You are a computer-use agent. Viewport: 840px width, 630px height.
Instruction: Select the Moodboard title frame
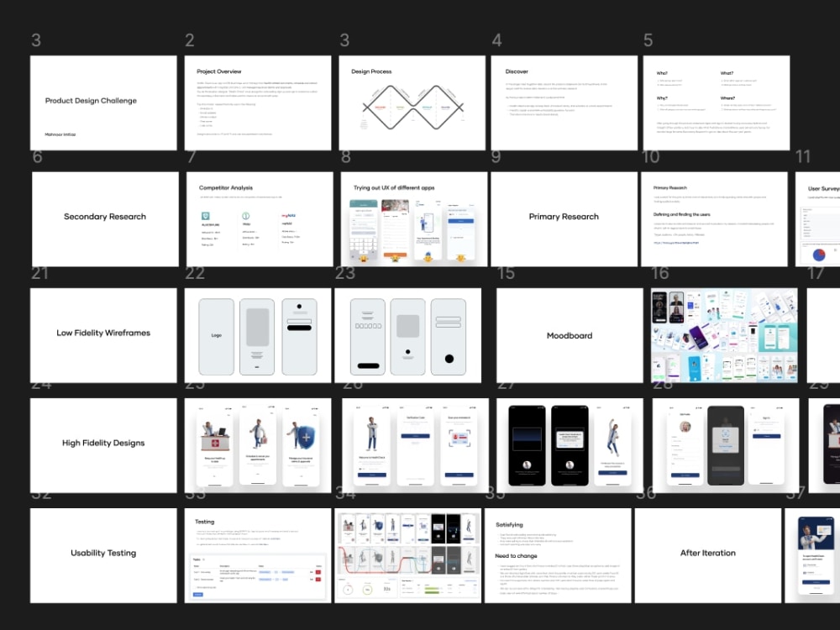(x=570, y=335)
